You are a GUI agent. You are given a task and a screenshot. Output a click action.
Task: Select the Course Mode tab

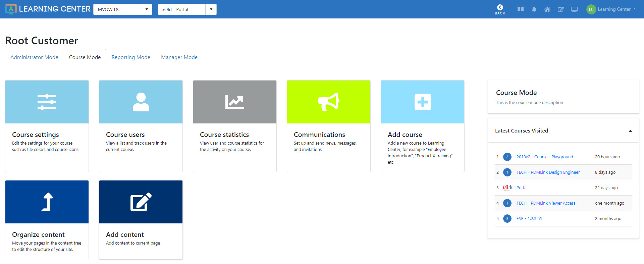coord(85,57)
